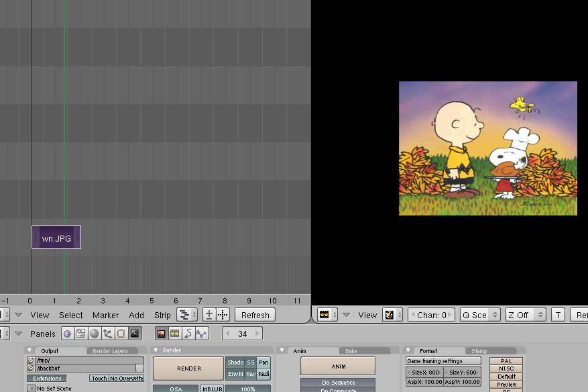The height and width of the screenshot is (392, 588).
Task: Toggle Shado rendering
Action: click(235, 362)
